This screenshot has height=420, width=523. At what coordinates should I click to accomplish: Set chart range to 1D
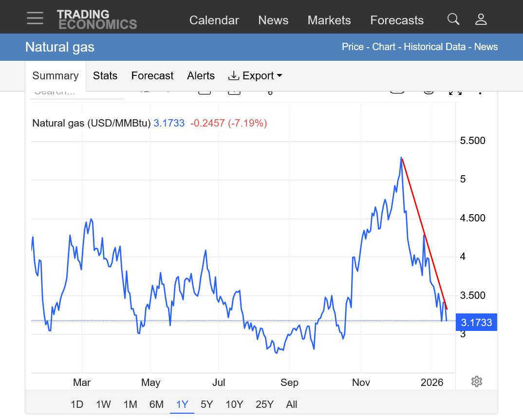(x=77, y=404)
